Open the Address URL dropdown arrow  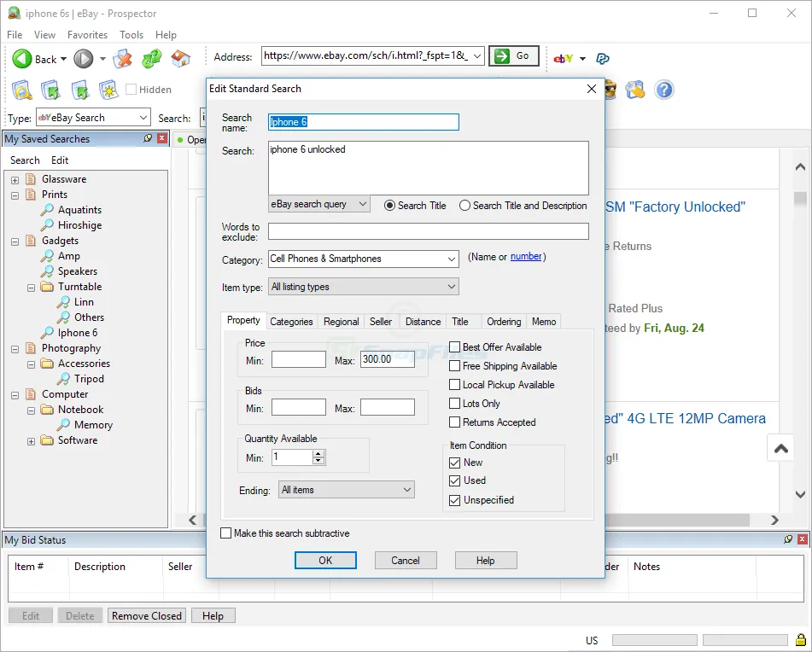[477, 55]
